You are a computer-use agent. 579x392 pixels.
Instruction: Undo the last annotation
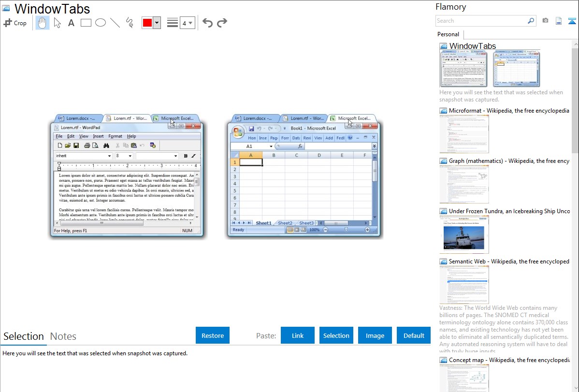tap(207, 23)
